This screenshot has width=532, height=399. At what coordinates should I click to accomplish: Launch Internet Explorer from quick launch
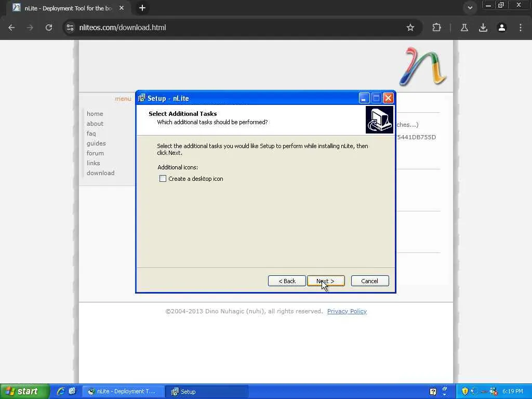point(61,391)
